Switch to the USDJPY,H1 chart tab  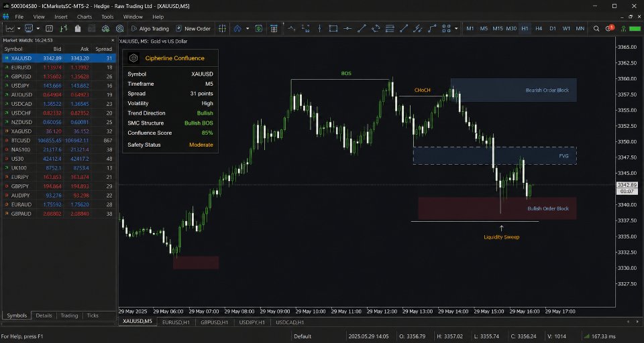253,322
